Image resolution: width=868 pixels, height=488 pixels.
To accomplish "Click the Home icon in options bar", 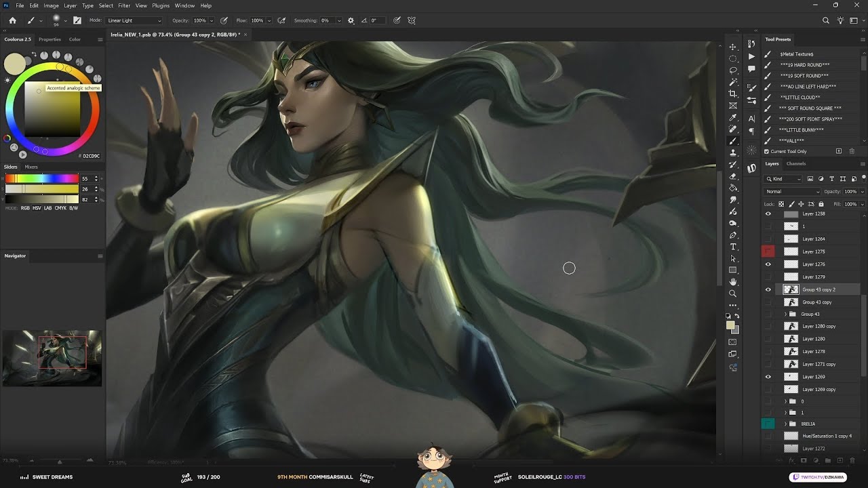I will point(12,20).
